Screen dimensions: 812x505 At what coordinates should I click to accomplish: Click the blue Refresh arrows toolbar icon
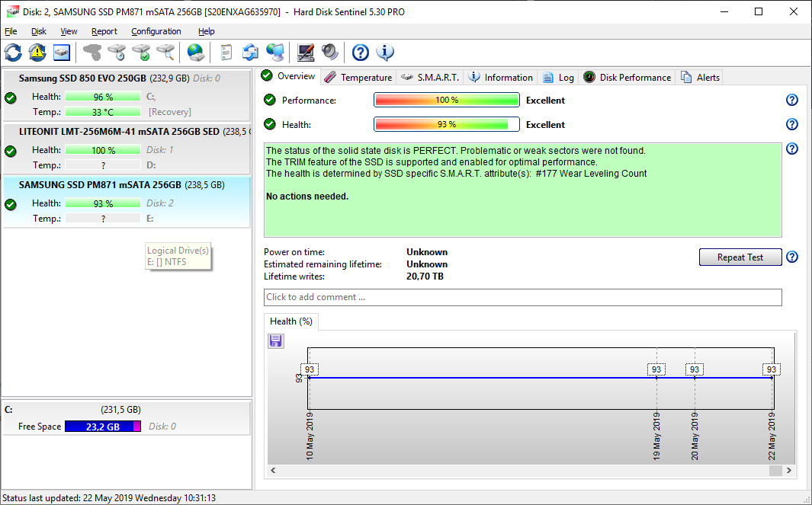pyautogui.click(x=13, y=53)
